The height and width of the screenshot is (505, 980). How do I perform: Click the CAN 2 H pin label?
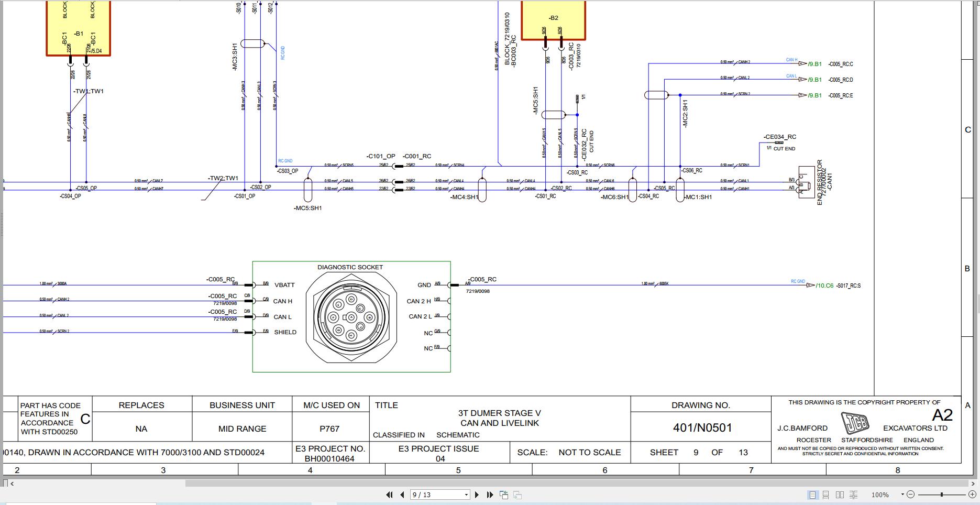pyautogui.click(x=419, y=301)
